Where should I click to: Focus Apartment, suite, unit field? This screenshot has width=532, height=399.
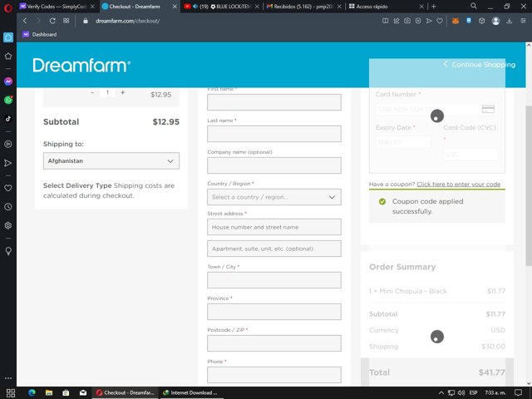pos(274,249)
